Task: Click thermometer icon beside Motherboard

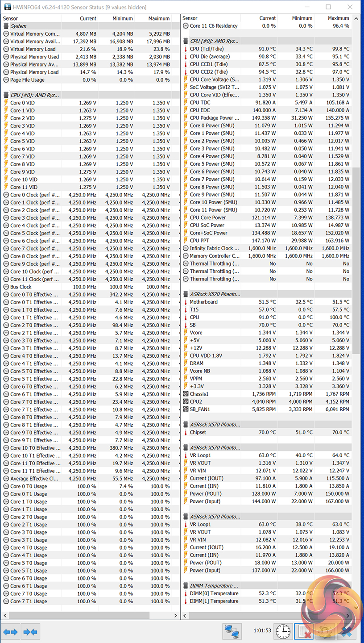Action: 186,302
